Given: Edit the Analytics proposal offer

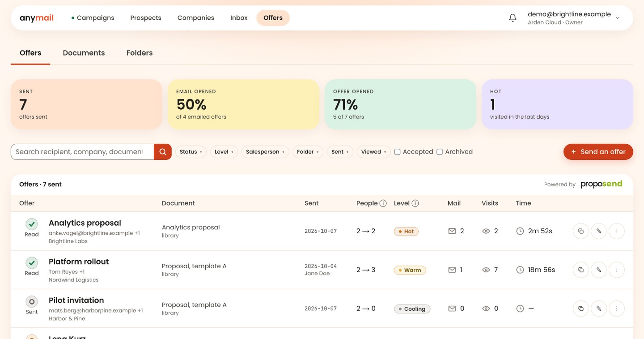Looking at the screenshot, I should 599,231.
